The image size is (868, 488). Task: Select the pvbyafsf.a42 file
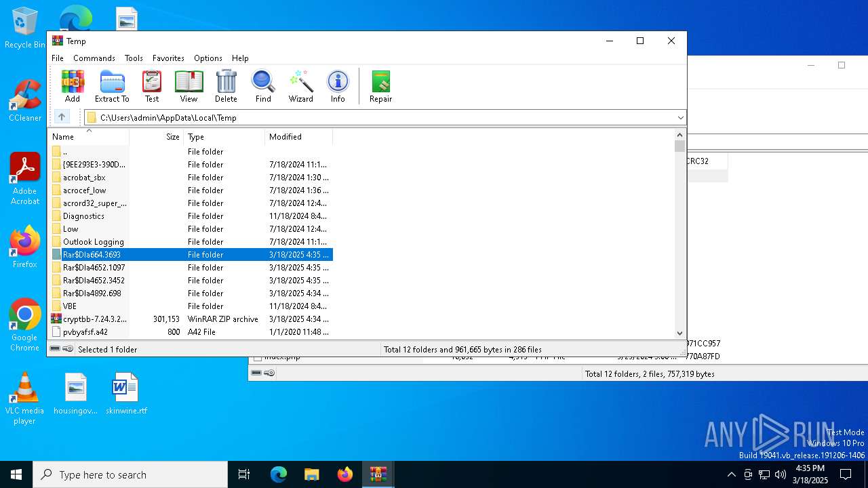191,332
